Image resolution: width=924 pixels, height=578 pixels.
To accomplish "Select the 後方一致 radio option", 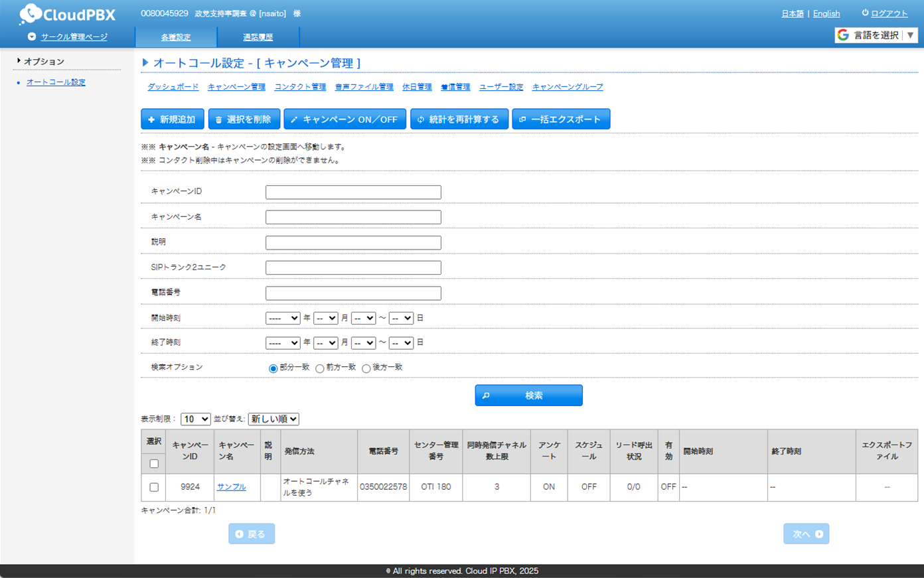I will pos(366,368).
